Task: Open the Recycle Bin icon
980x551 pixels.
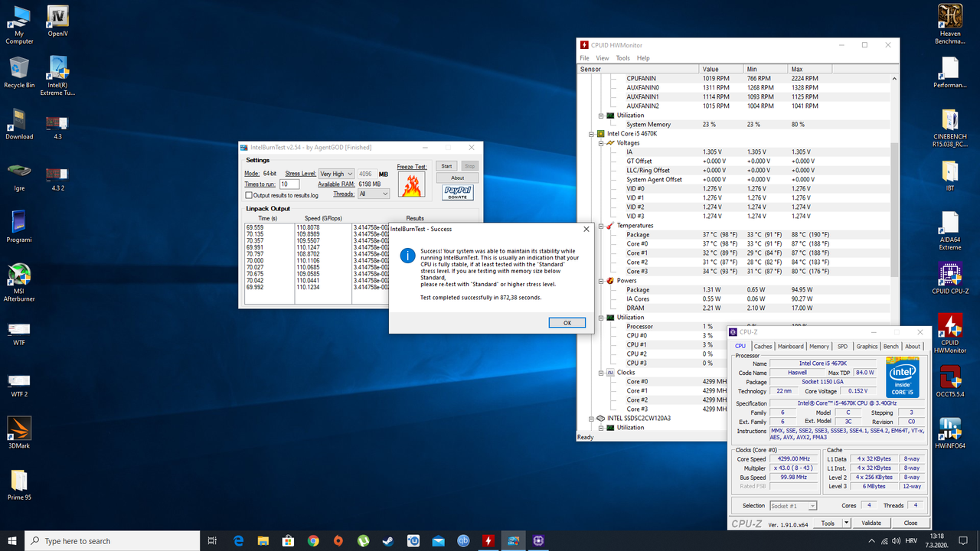Action: (19, 72)
